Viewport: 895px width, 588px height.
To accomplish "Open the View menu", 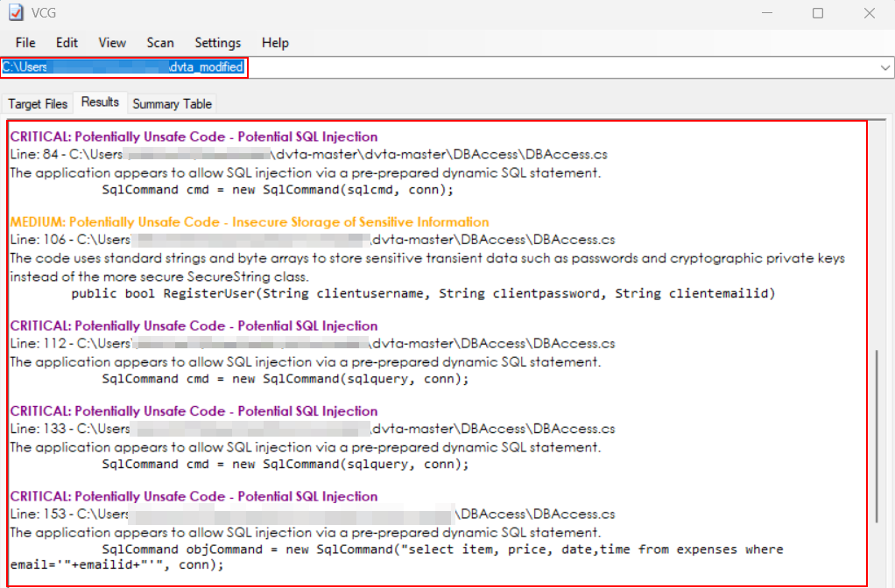I will [x=112, y=43].
